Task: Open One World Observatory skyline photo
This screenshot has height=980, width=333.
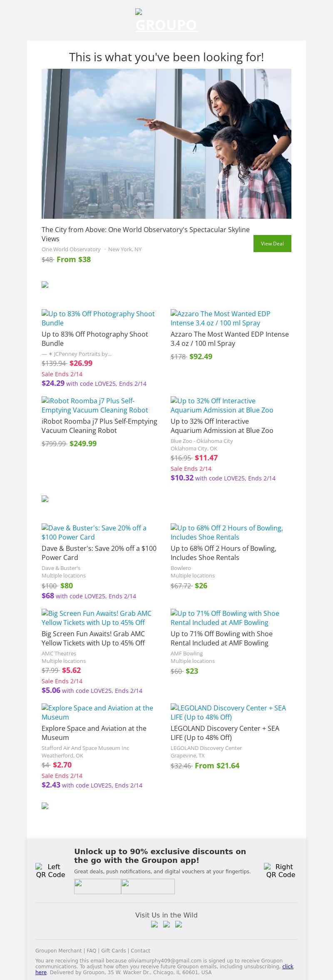Action: (166, 144)
